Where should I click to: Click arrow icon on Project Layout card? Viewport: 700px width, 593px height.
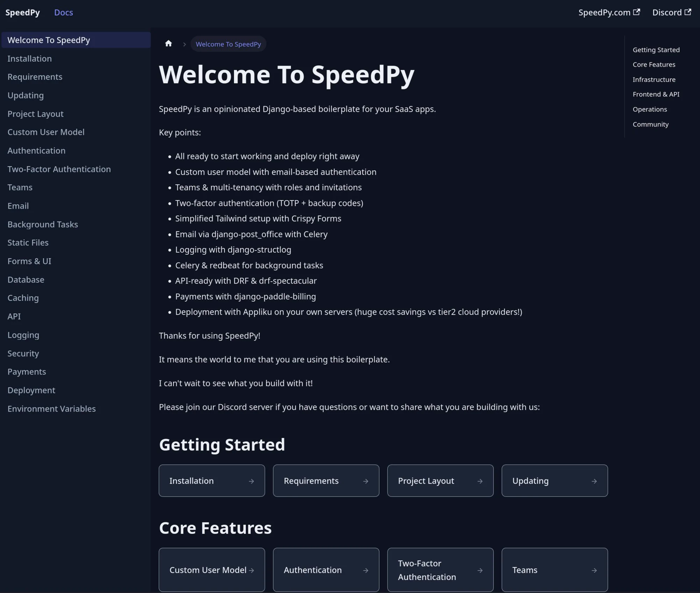480,481
